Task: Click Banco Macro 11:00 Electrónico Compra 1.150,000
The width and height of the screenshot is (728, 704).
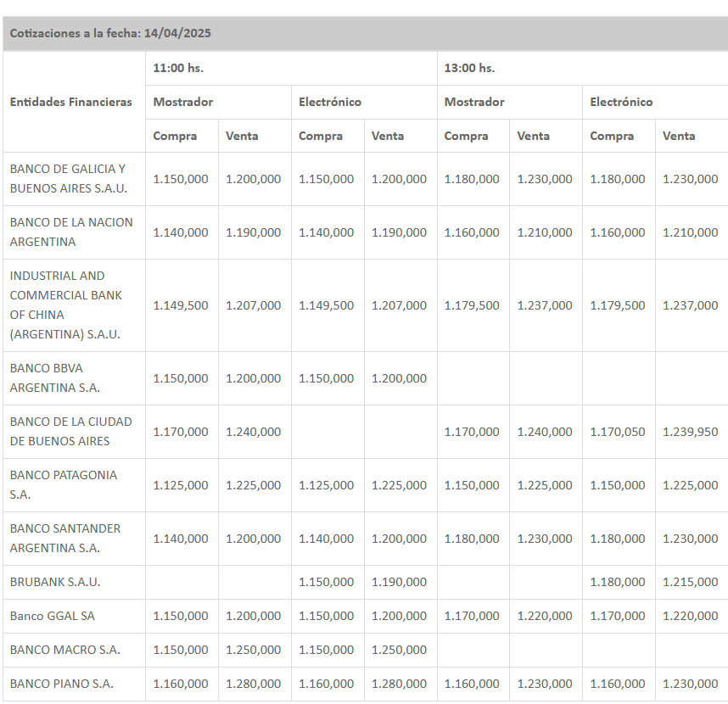Action: (x=327, y=650)
